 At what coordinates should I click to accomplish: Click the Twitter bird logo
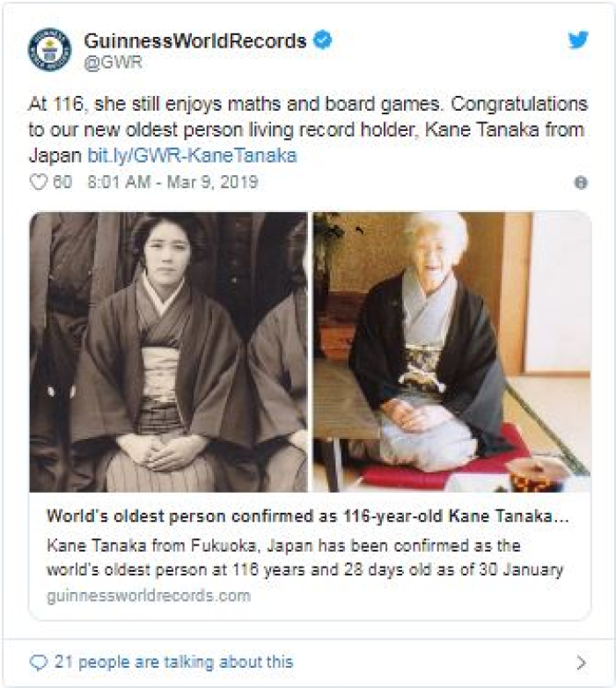(578, 40)
